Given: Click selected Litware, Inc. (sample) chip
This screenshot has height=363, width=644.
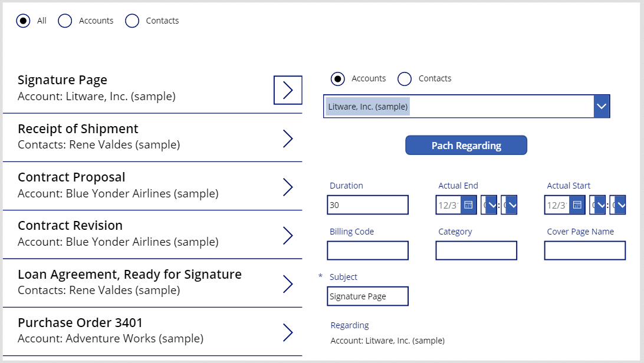Looking at the screenshot, I should (367, 107).
